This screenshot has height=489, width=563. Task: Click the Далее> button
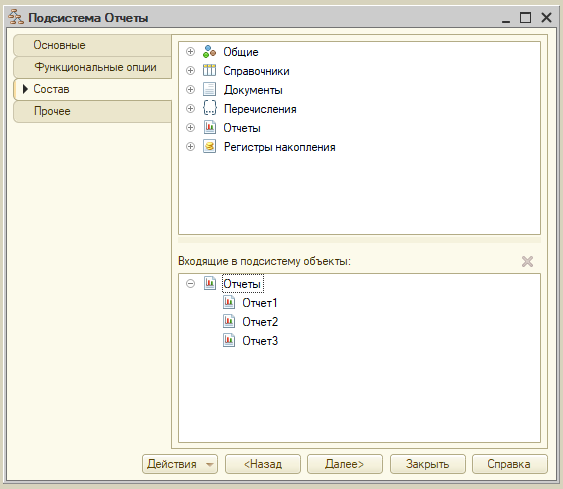(345, 464)
